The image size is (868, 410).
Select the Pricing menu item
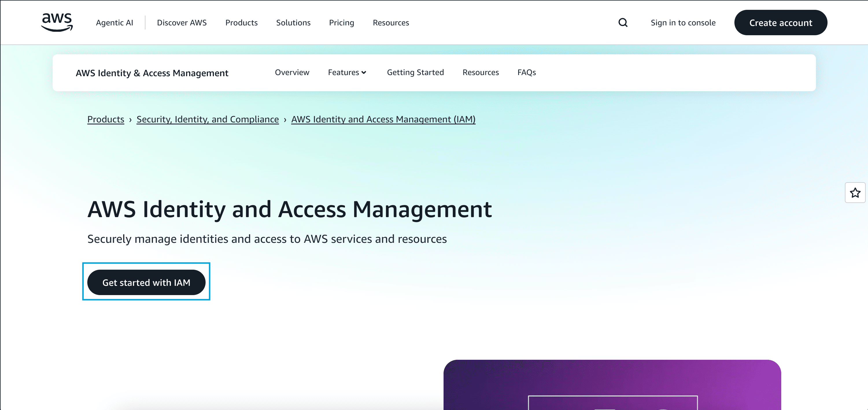[341, 23]
